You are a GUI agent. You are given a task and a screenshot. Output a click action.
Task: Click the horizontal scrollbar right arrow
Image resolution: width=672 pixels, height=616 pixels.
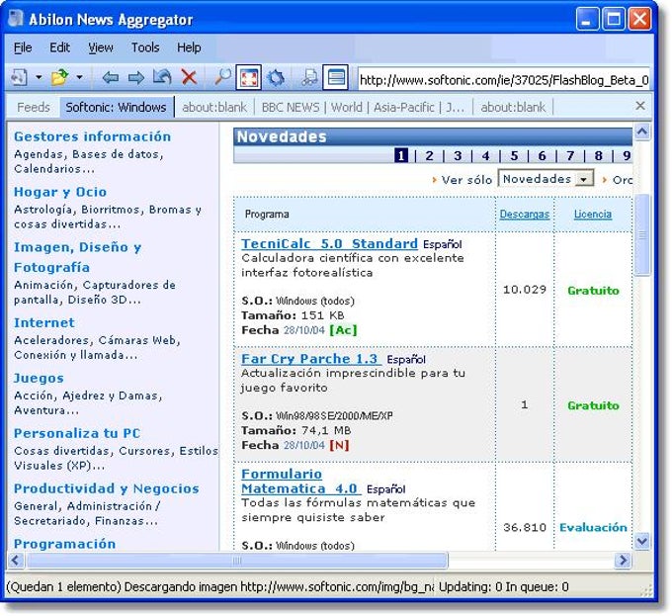[623, 560]
